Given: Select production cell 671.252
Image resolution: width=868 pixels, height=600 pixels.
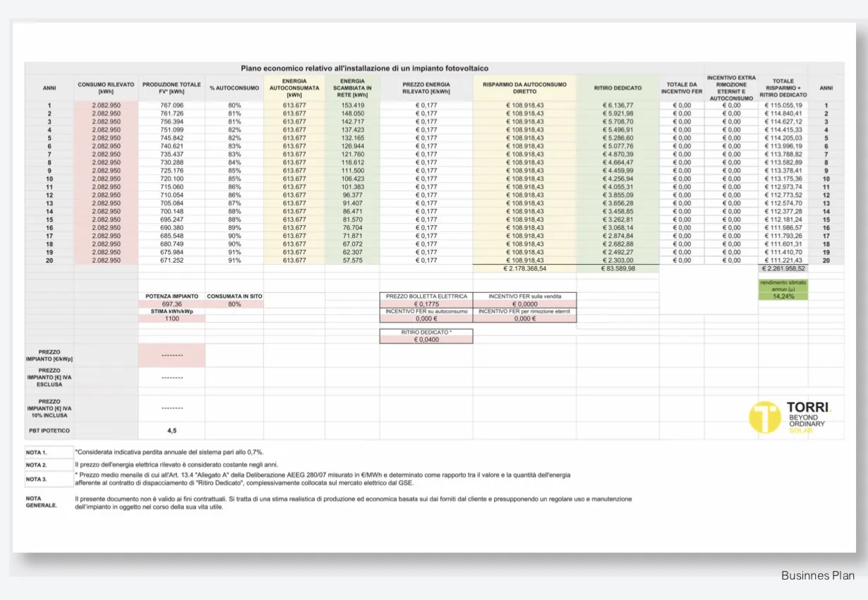Looking at the screenshot, I should [172, 260].
